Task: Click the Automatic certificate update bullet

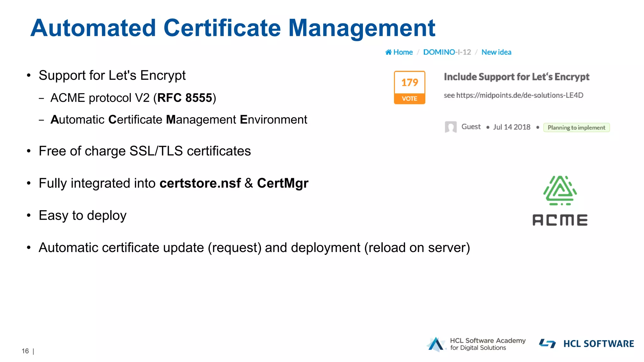Action: (x=254, y=248)
